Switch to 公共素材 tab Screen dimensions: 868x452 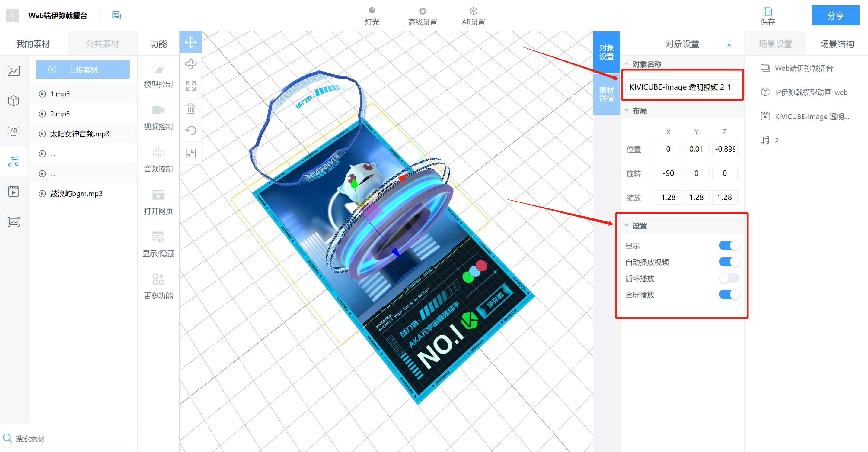tap(102, 44)
